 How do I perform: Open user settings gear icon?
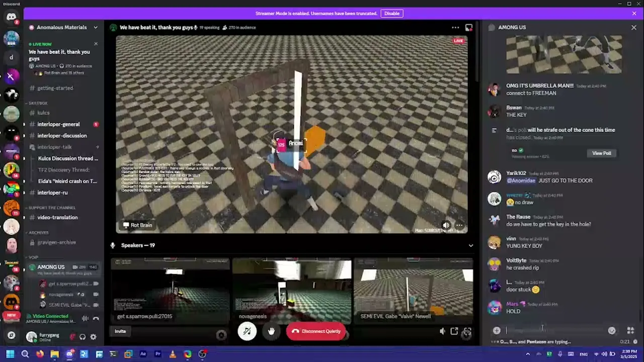(93, 337)
